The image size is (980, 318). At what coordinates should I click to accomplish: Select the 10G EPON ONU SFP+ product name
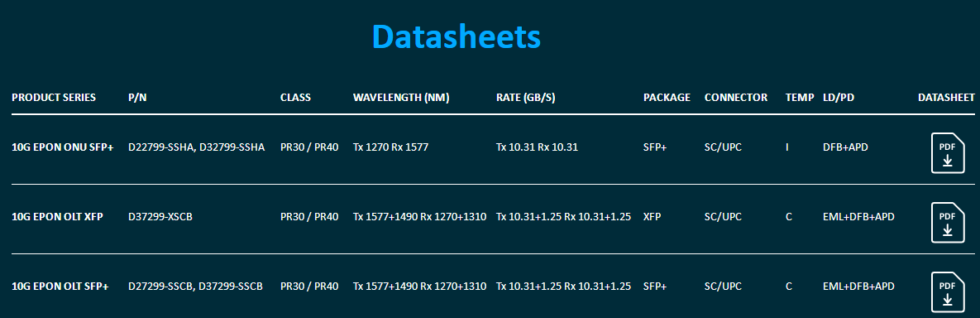point(63,147)
